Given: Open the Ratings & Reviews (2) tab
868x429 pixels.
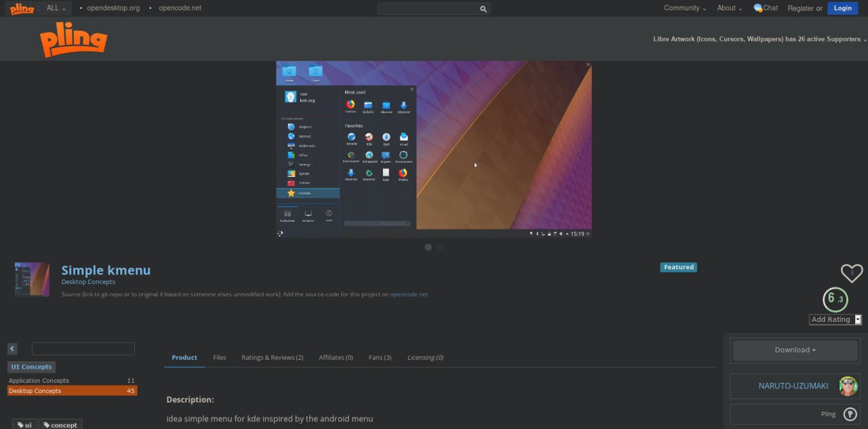Looking at the screenshot, I should [x=273, y=357].
